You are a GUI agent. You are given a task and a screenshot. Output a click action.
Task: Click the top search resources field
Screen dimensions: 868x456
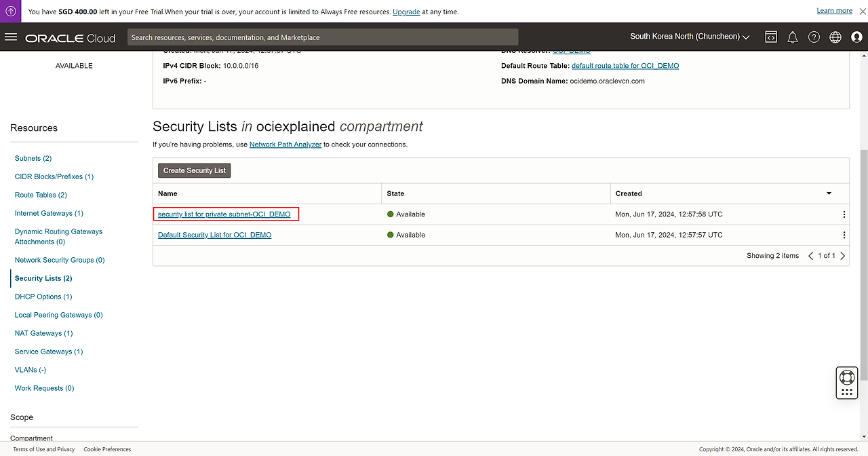click(x=322, y=37)
